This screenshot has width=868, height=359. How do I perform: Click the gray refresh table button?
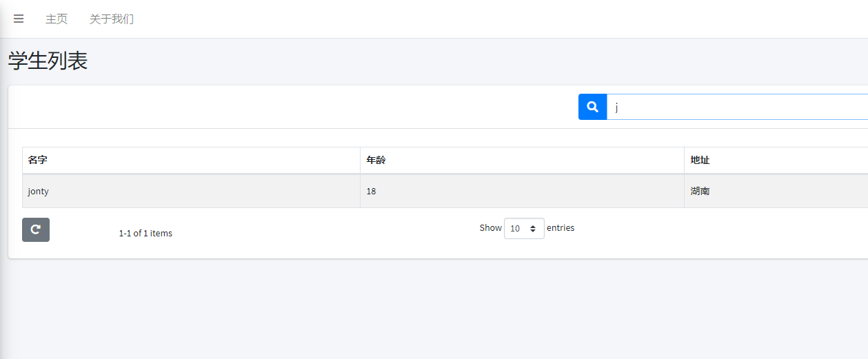(x=36, y=229)
